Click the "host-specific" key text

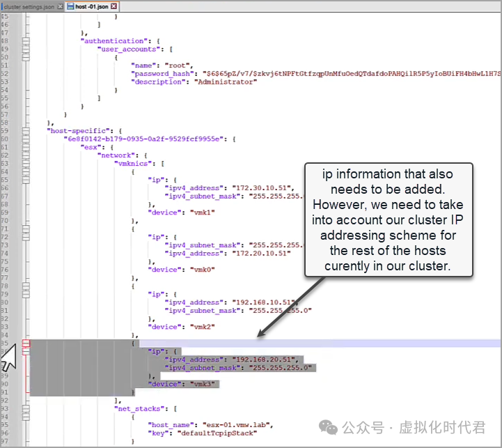click(78, 131)
